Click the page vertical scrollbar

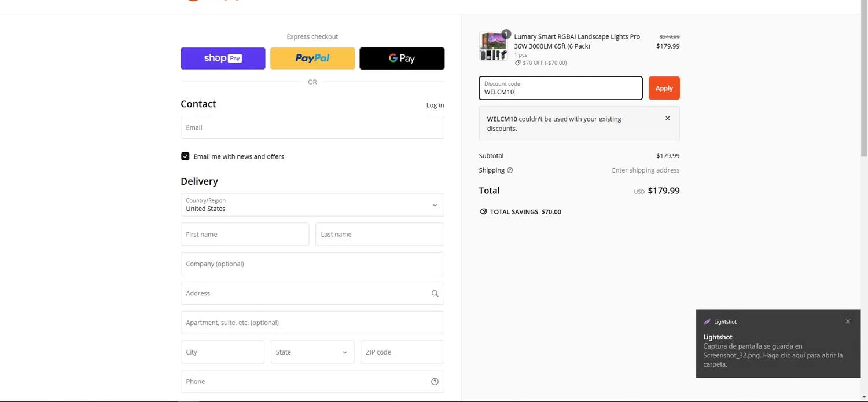[x=864, y=87]
